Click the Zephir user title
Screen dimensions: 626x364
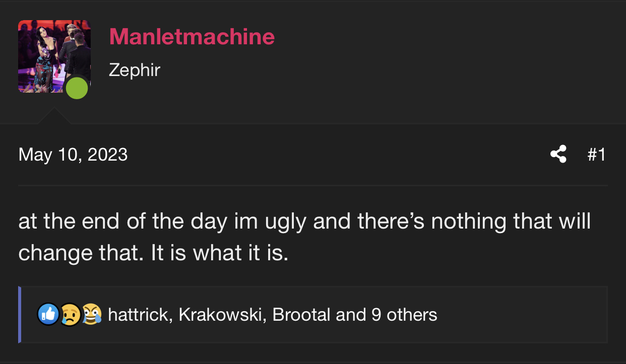(x=135, y=69)
